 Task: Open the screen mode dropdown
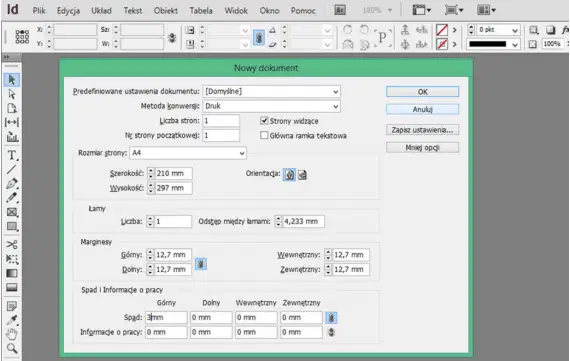454,10
